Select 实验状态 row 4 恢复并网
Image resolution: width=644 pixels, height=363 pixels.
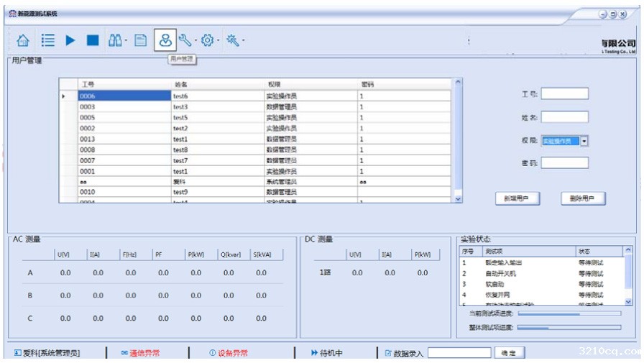point(541,295)
